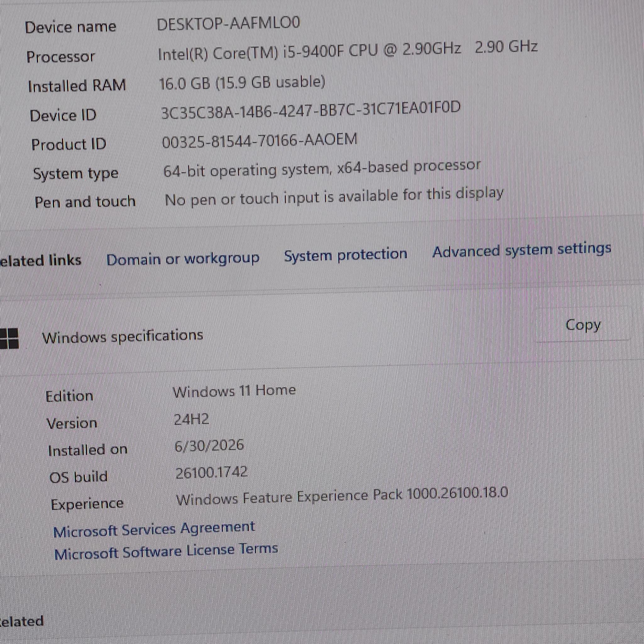Viewport: 644px width, 644px height.
Task: Select the Product ID 00325-81544-70166-AAOEM
Action: [x=260, y=140]
